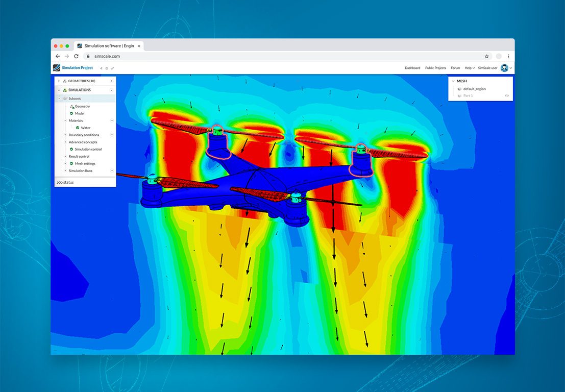Toggle Part 1 visibility eye icon

click(x=507, y=96)
